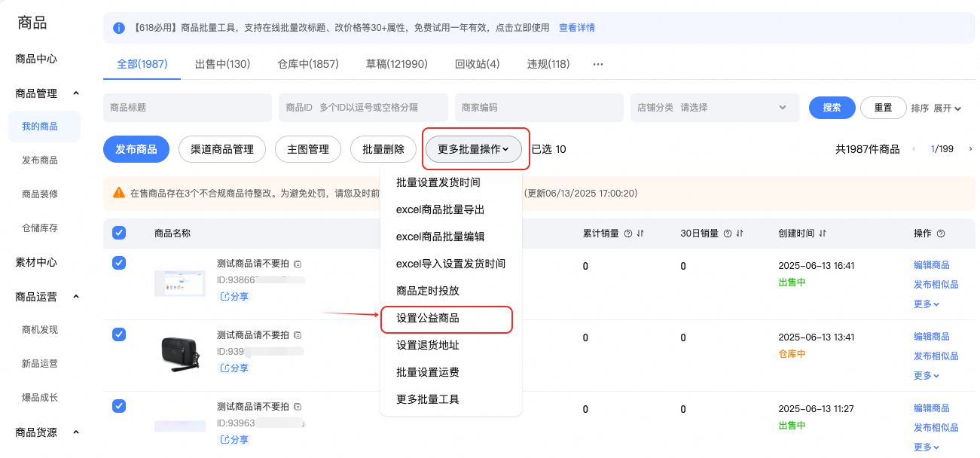This screenshot has width=980, height=458.
Task: Open the 查看详情 link in the banner
Action: 577,28
